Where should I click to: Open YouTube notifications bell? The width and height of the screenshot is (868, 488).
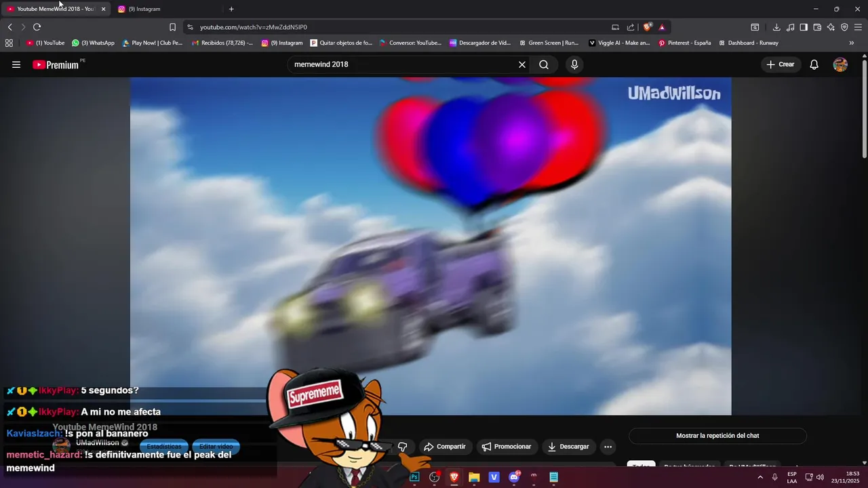coord(814,64)
